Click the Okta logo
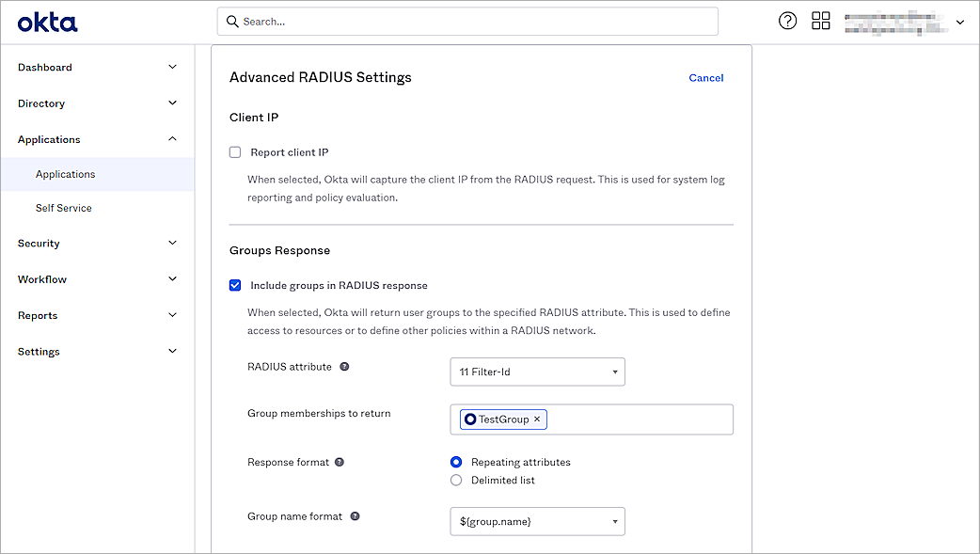The height and width of the screenshot is (554, 980). (45, 21)
